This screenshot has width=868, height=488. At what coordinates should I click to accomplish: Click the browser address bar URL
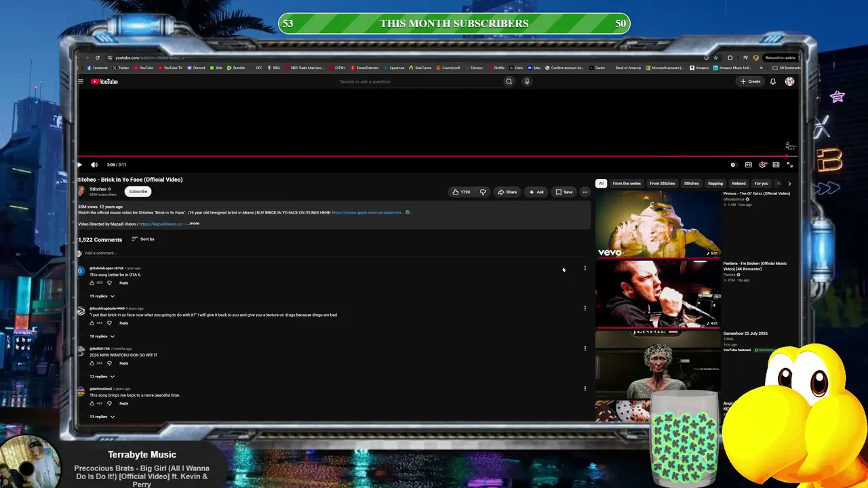point(149,58)
